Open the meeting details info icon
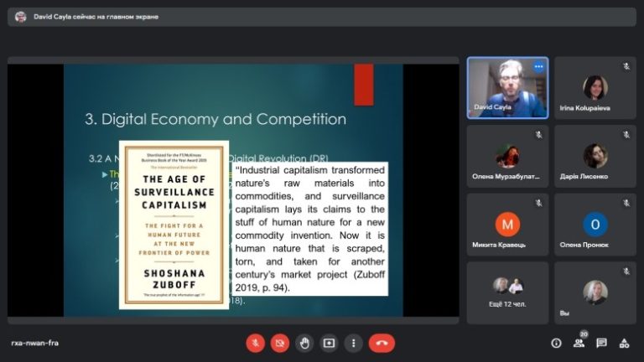This screenshot has height=362, width=644. [556, 343]
